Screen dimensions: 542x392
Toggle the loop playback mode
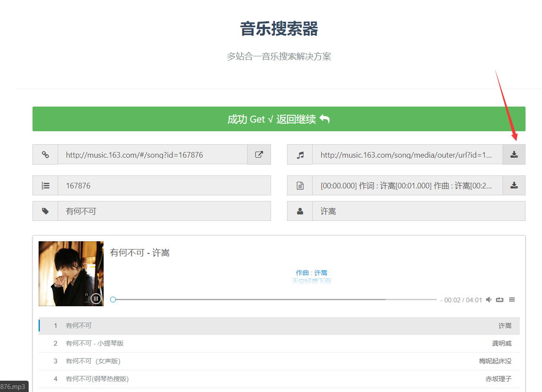(x=500, y=299)
